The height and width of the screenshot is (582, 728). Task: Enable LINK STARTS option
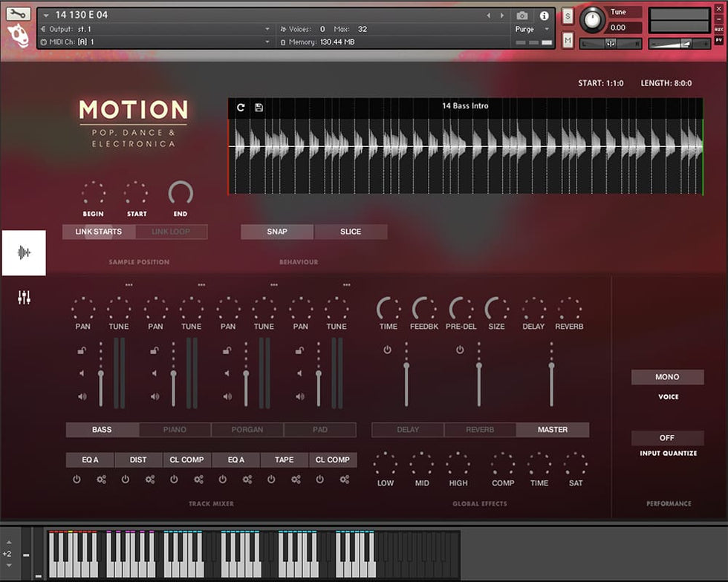99,232
